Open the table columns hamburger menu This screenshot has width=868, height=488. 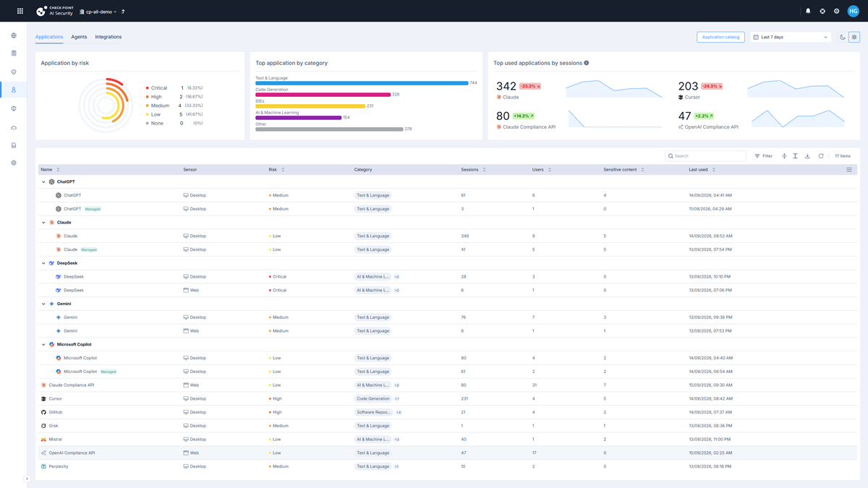click(x=849, y=170)
